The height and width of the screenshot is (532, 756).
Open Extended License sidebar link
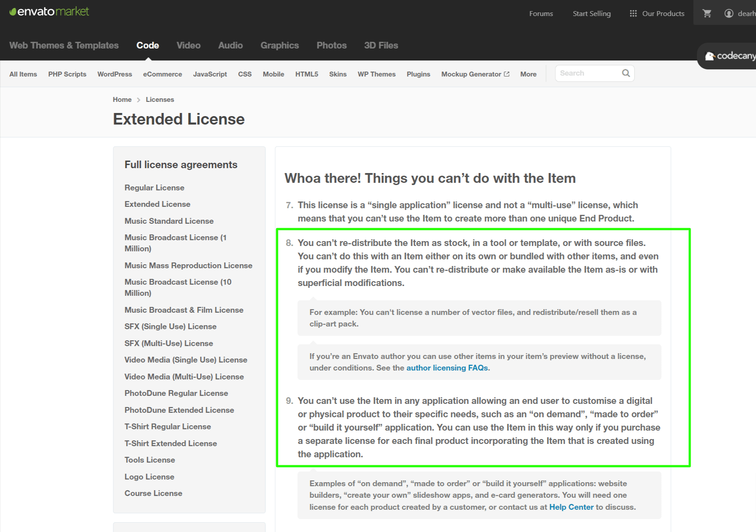coord(157,204)
